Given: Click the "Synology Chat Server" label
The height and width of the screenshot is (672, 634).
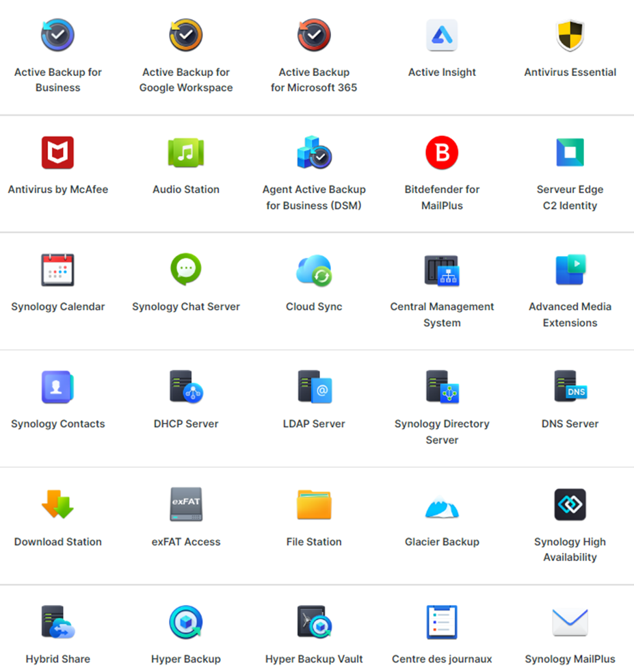Looking at the screenshot, I should pos(186,307).
